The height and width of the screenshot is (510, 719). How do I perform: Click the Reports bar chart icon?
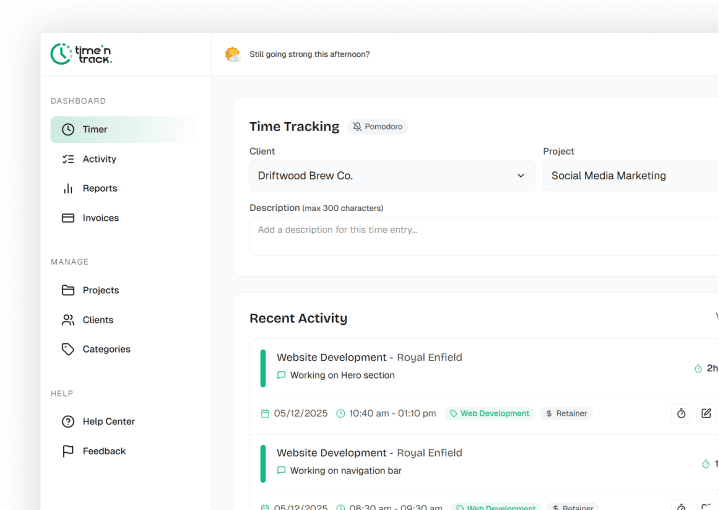[x=68, y=188]
